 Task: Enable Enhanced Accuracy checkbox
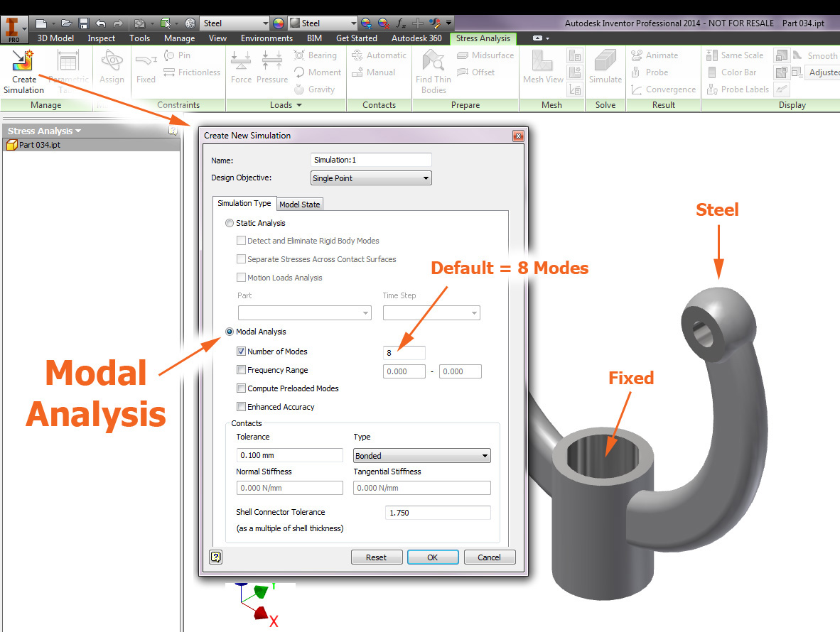point(241,407)
